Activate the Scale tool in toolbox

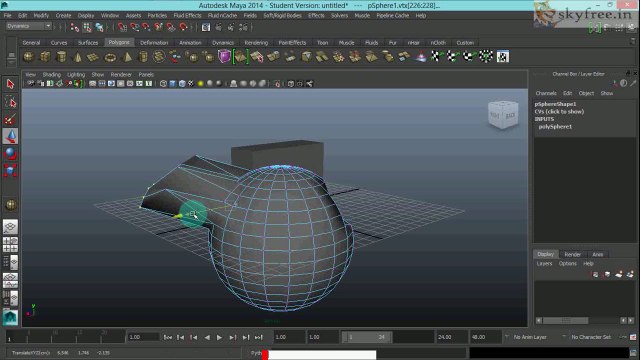tap(10, 171)
